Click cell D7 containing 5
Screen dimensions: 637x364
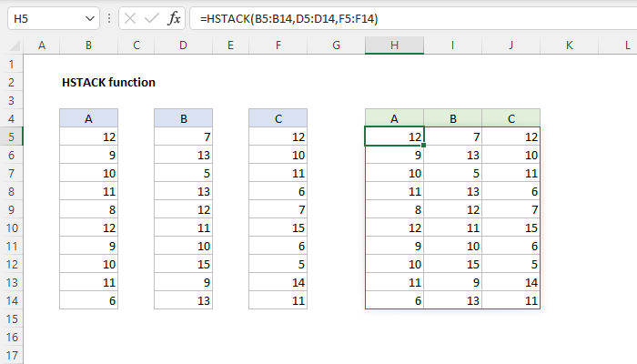pos(183,174)
